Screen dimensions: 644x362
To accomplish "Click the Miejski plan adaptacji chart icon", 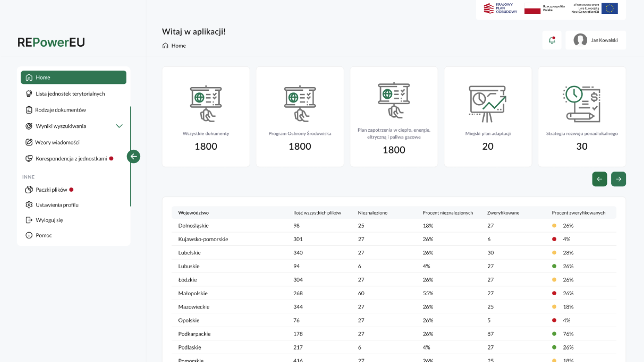I will click(x=487, y=104).
